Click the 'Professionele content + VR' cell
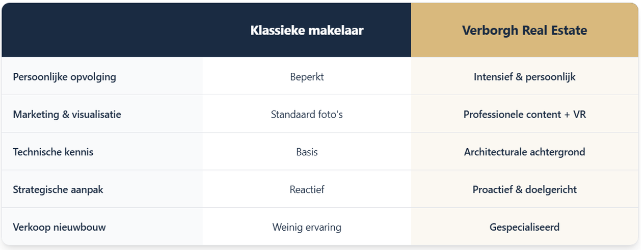The image size is (644, 250). [x=524, y=115]
